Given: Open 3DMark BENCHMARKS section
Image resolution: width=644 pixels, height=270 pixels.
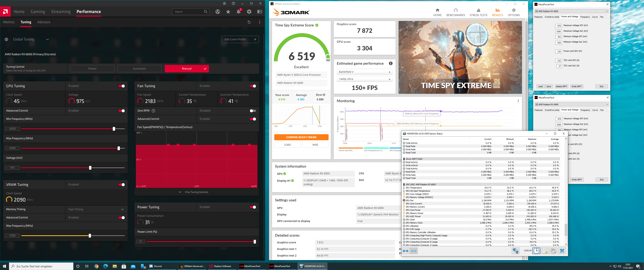Looking at the screenshot, I should 455,13.
